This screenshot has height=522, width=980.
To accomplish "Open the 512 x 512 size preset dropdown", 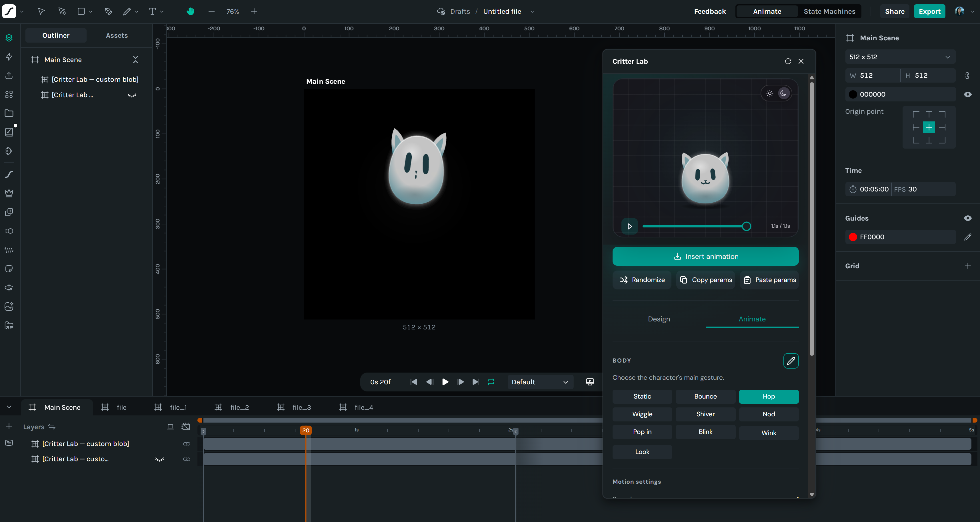I will 900,57.
